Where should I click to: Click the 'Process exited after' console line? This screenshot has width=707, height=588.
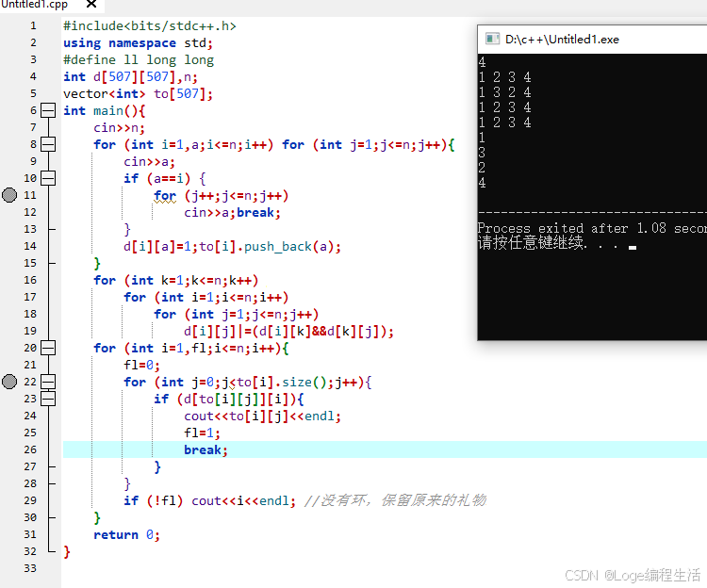[x=592, y=228]
